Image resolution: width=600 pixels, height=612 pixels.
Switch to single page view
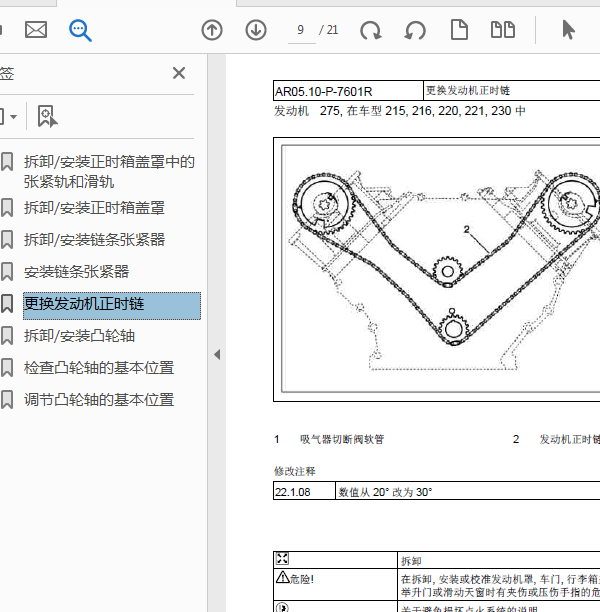coord(459,30)
